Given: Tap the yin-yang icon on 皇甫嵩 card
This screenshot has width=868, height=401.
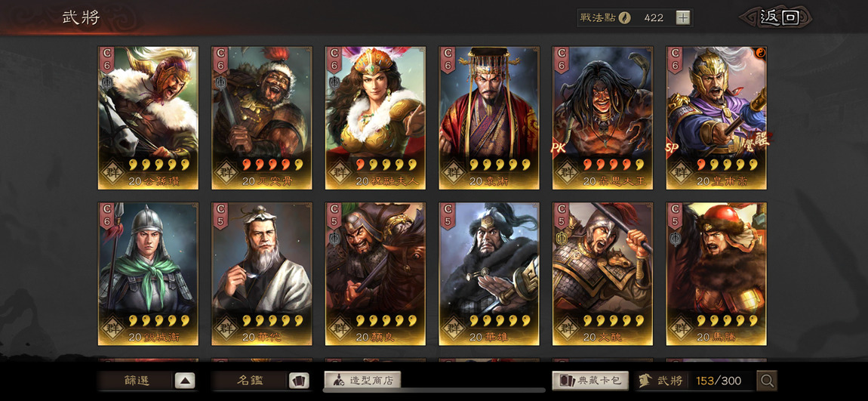Looking at the screenshot, I should pos(759,53).
